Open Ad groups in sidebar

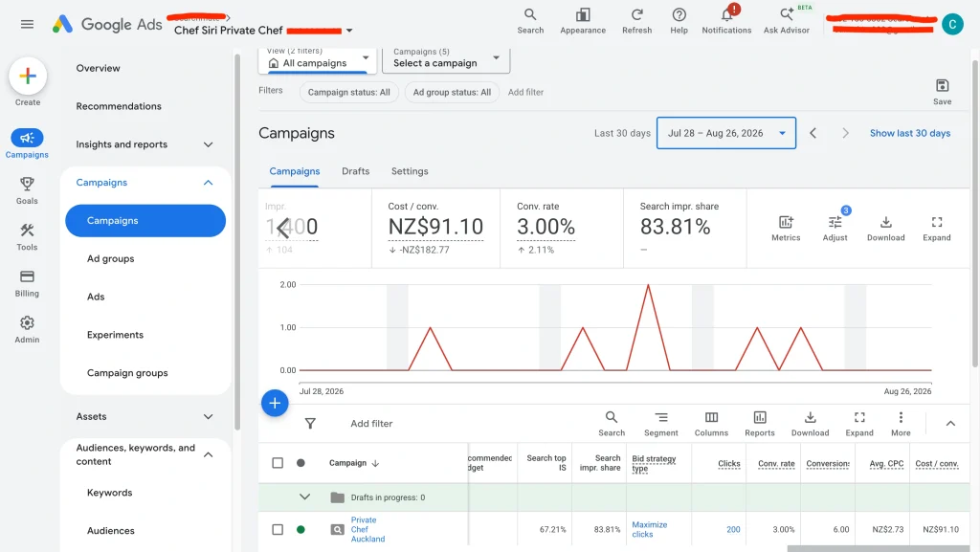click(111, 258)
